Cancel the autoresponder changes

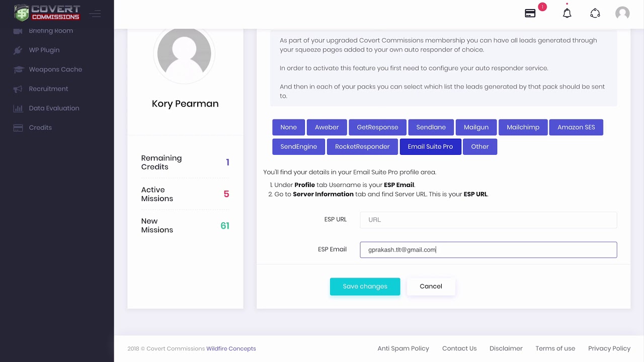point(431,287)
